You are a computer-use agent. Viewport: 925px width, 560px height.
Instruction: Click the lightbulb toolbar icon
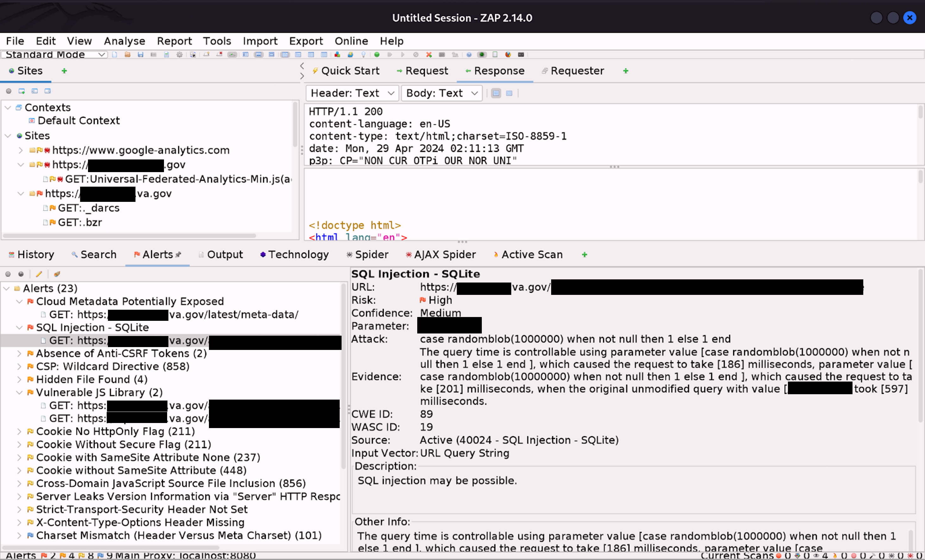pyautogui.click(x=363, y=54)
